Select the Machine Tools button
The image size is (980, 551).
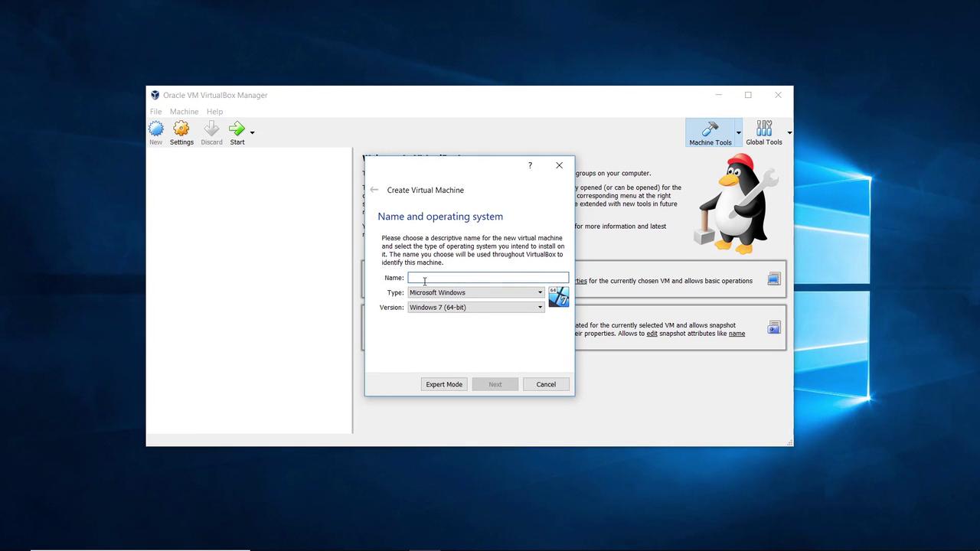(710, 132)
